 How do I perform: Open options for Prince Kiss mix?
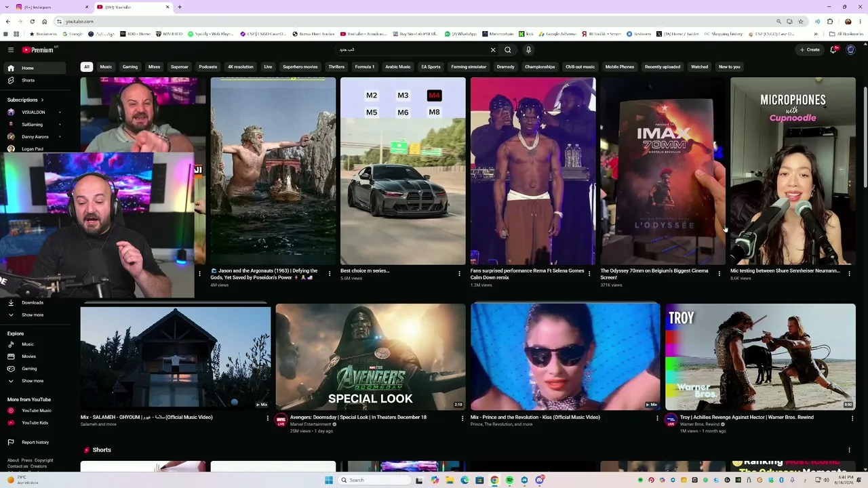click(x=657, y=419)
